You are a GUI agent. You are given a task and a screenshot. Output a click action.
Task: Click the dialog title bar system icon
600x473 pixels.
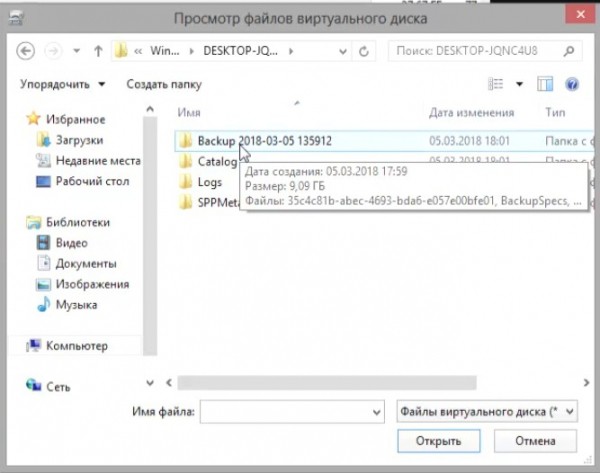click(x=16, y=18)
